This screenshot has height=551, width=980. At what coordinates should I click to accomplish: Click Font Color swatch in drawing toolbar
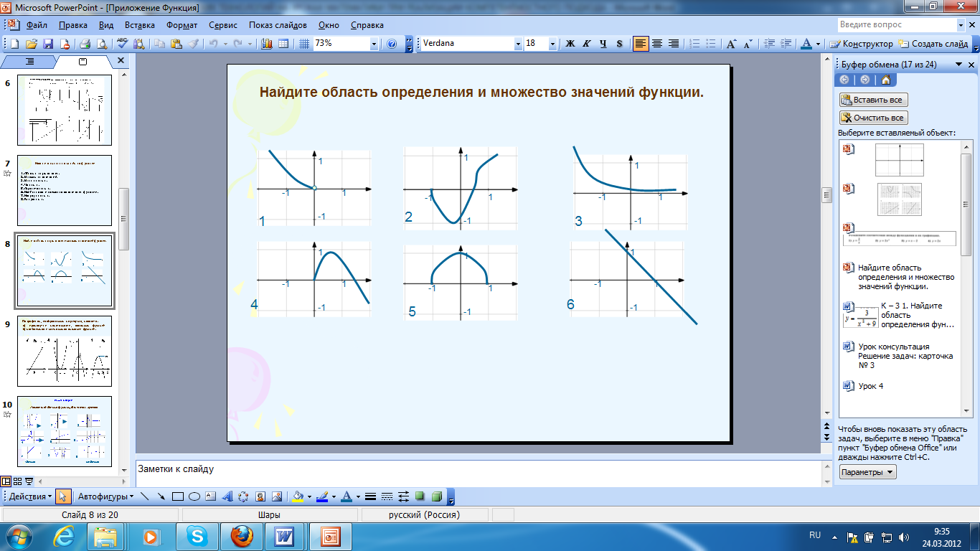347,496
